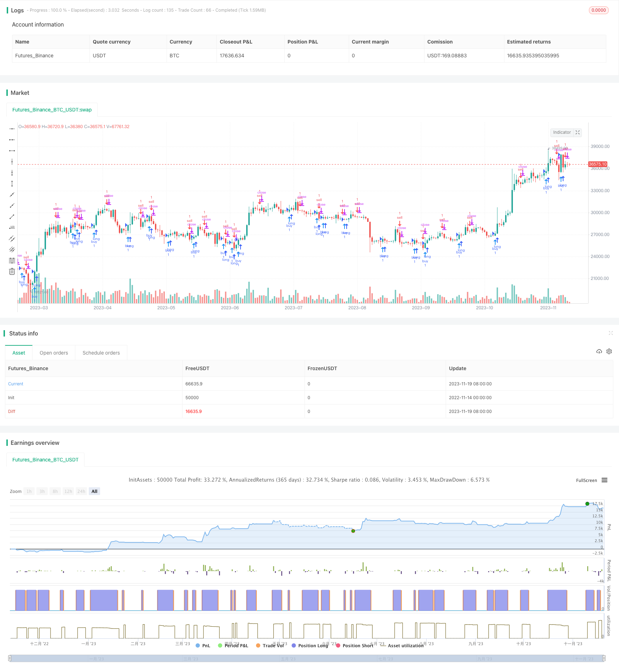Select the Fibonacci retracement lines tool

(12, 260)
